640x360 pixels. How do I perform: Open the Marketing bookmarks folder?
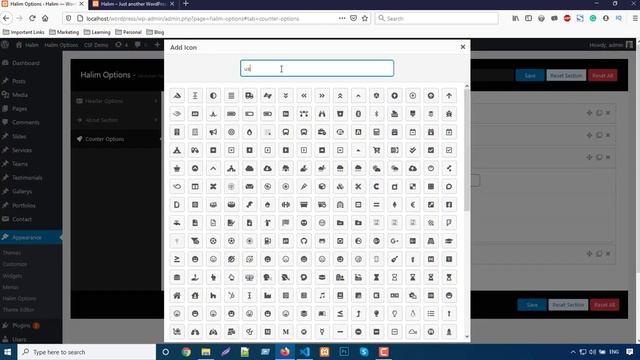pyautogui.click(x=64, y=32)
